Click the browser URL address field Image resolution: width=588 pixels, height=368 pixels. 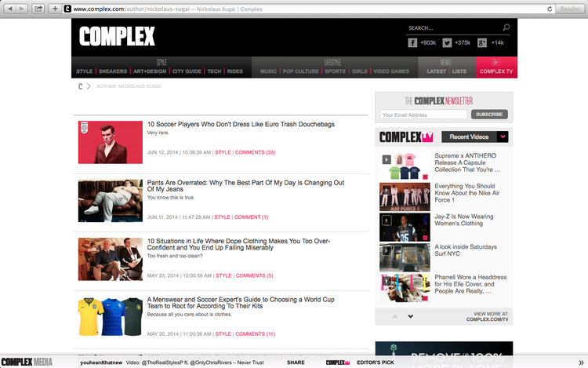click(303, 9)
